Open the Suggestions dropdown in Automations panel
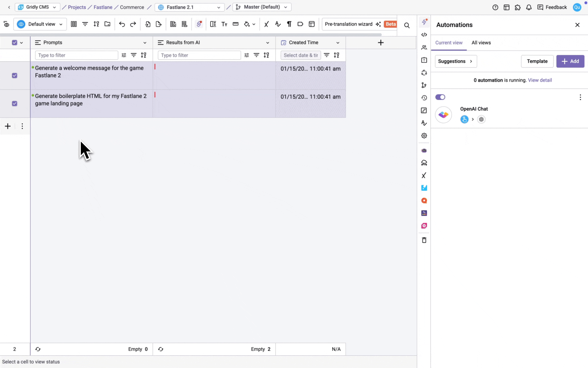The width and height of the screenshot is (588, 368). point(456,61)
